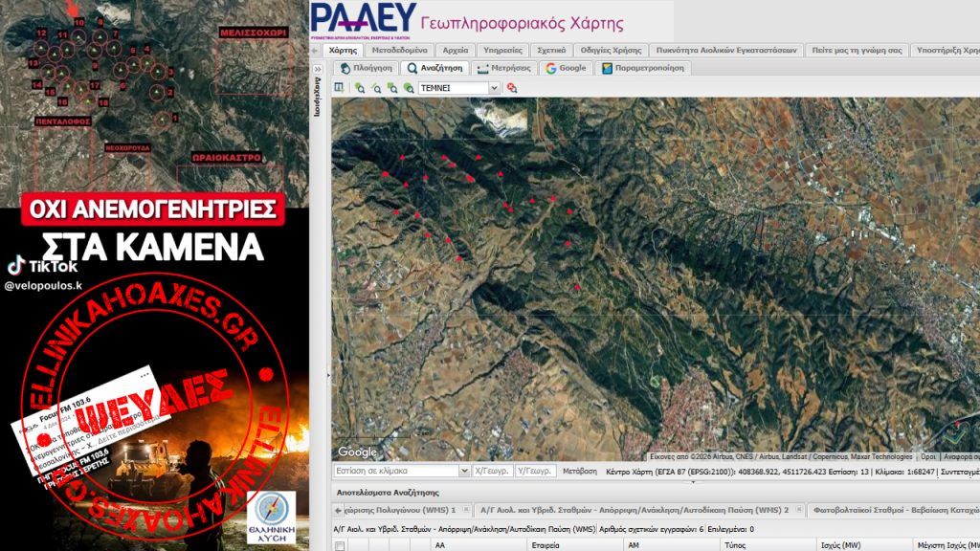
Task: Open the Μετρήσεις tools tab
Action: (503, 68)
